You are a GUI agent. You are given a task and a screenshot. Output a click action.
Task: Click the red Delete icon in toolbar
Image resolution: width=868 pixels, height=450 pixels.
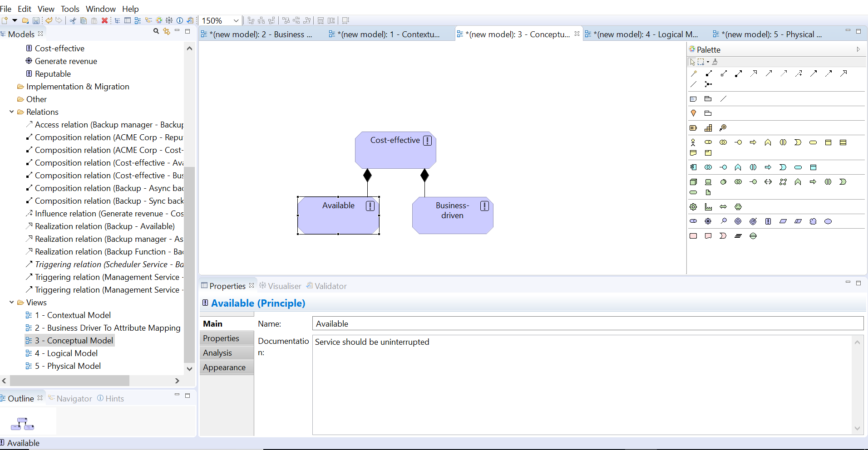104,20
